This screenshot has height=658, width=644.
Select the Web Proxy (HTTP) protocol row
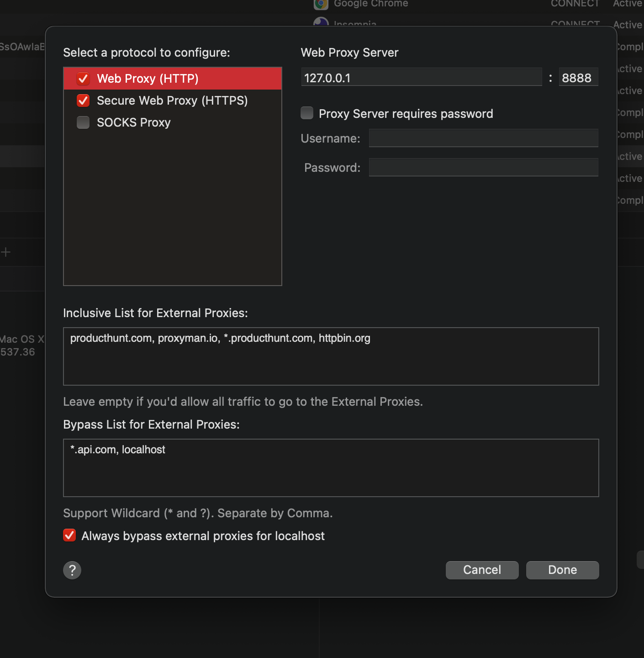click(173, 79)
